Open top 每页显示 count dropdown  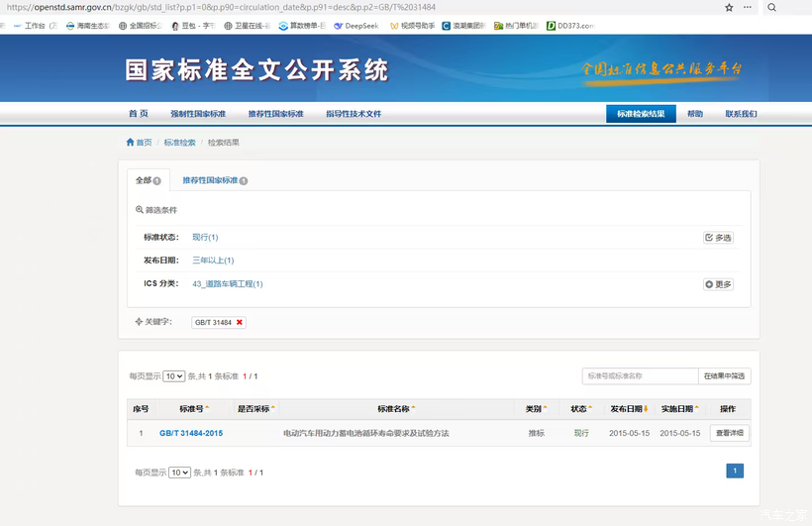click(x=174, y=376)
